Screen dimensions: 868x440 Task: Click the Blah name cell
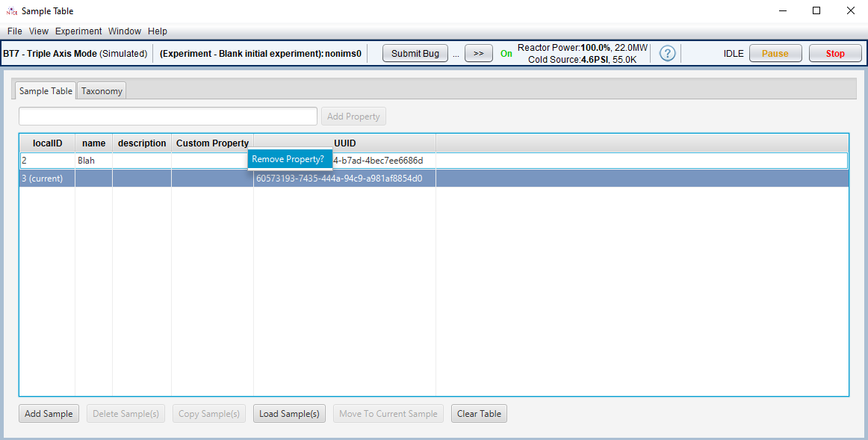point(93,161)
